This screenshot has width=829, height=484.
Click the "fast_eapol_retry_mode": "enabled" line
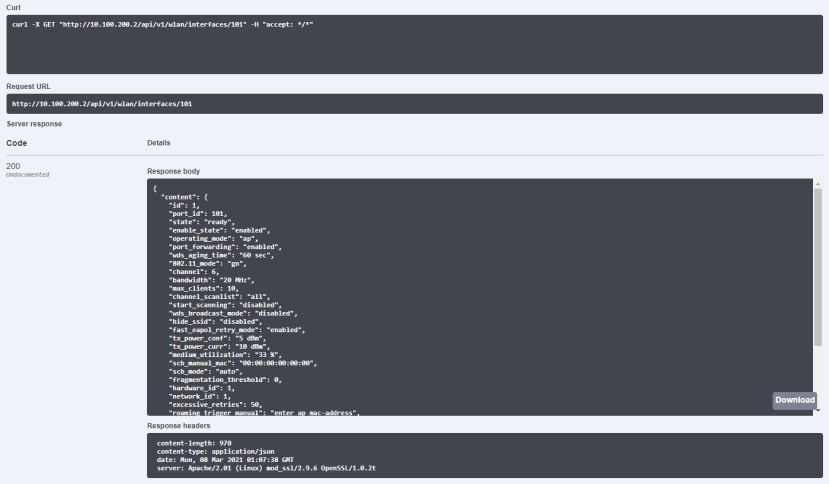(237, 330)
